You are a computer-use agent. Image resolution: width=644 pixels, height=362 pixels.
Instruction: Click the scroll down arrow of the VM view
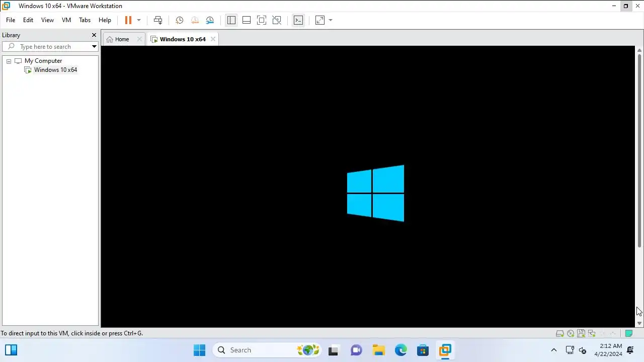click(639, 323)
